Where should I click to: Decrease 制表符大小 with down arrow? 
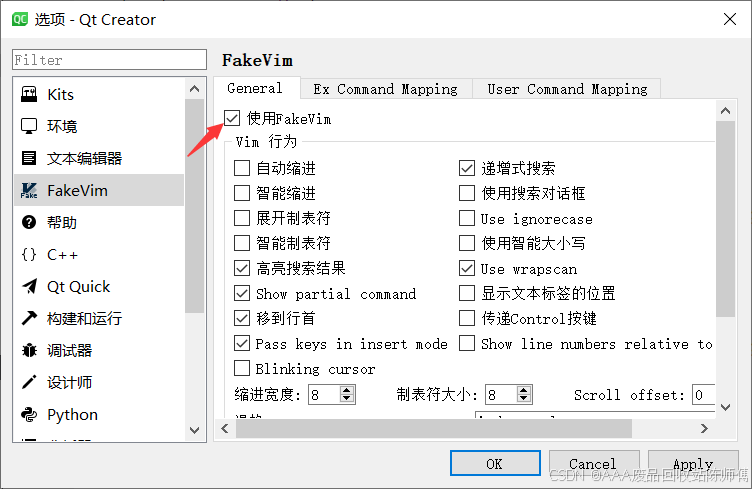pos(524,399)
